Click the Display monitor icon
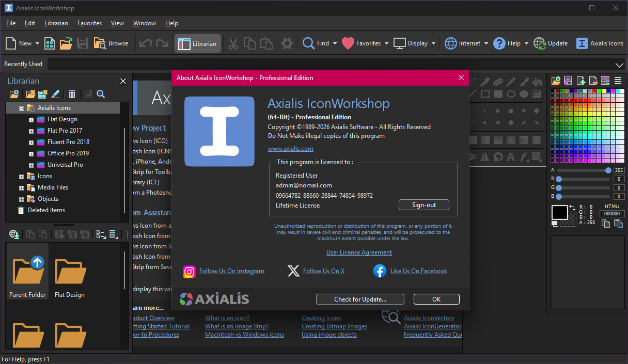Image resolution: width=628 pixels, height=364 pixels. click(400, 43)
